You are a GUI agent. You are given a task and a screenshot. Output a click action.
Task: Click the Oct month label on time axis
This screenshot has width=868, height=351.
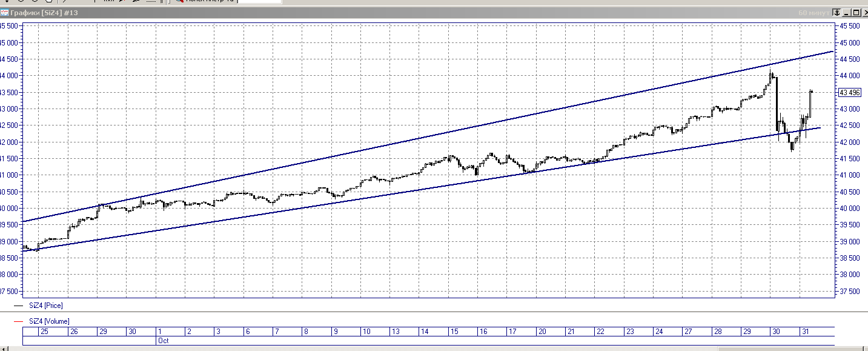point(164,340)
